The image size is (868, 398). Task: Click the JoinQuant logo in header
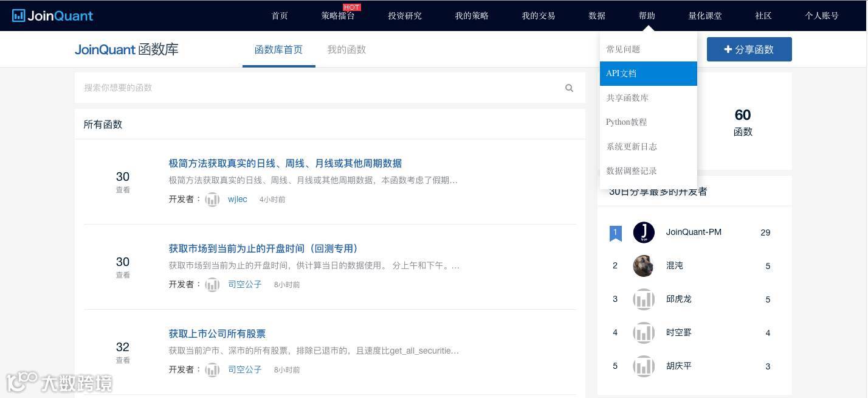(x=52, y=16)
